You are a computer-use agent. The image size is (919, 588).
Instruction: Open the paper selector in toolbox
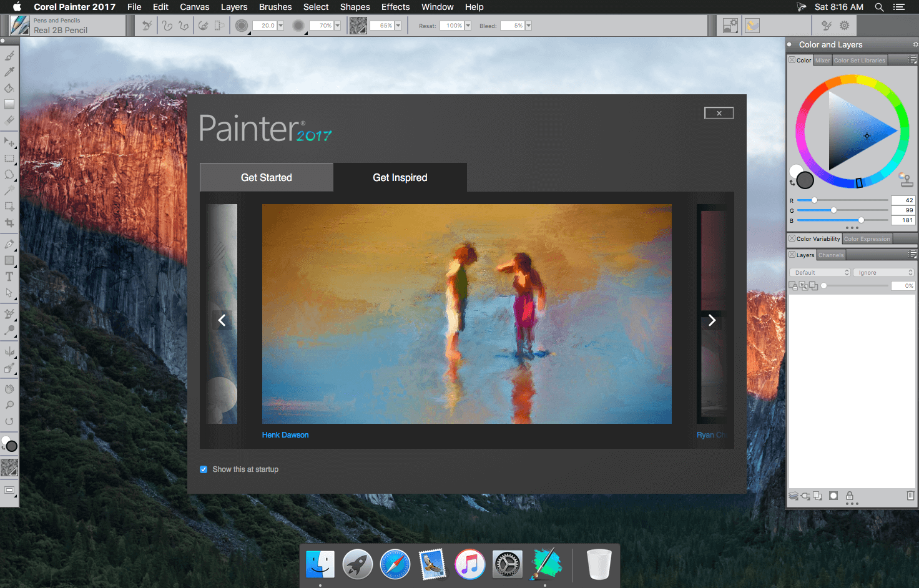(x=9, y=468)
